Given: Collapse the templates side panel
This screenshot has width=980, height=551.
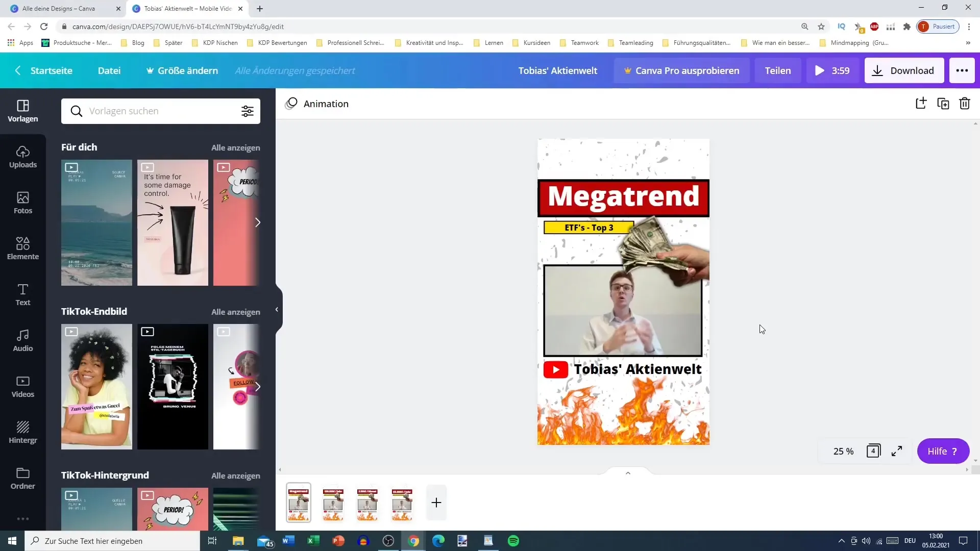Looking at the screenshot, I should [x=277, y=309].
